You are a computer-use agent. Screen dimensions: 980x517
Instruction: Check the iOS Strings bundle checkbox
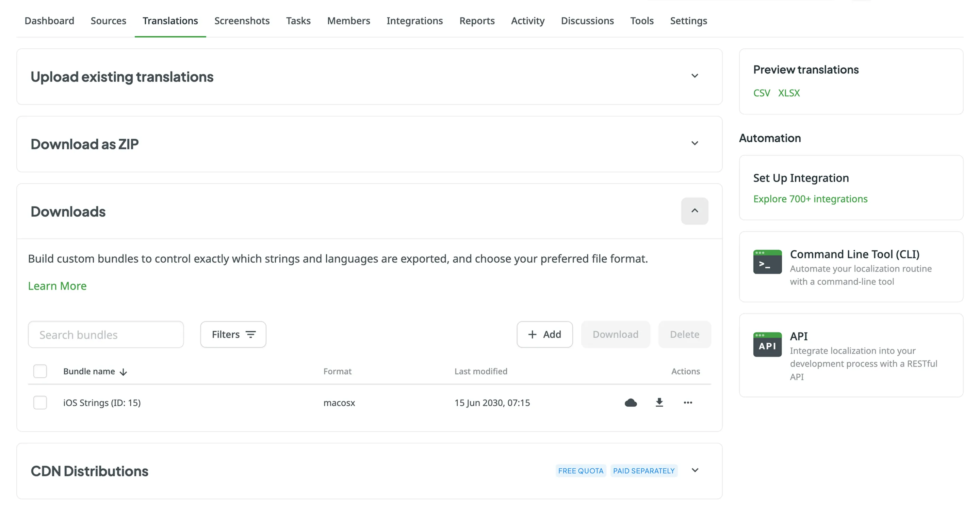(40, 403)
